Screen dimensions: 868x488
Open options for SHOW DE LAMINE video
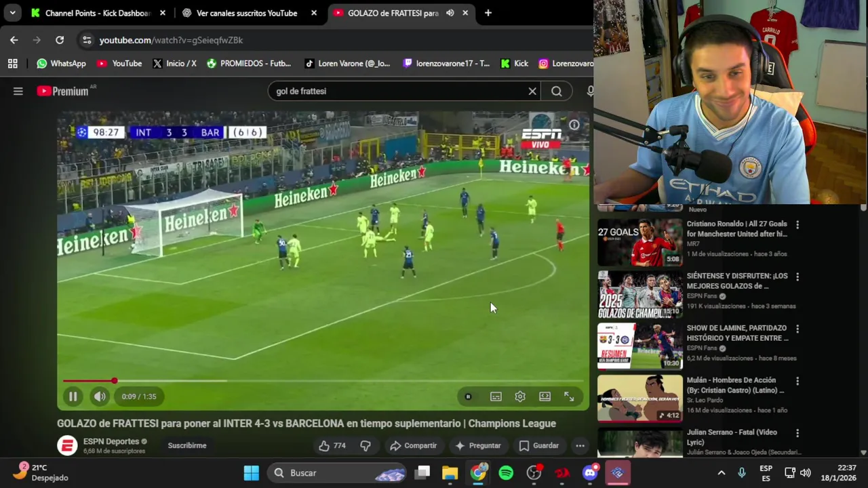pyautogui.click(x=797, y=329)
